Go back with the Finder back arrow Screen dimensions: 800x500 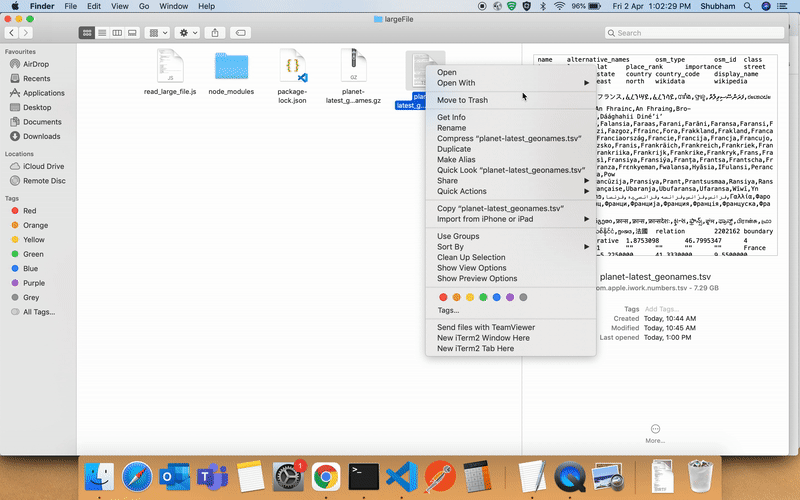pyautogui.click(x=11, y=33)
